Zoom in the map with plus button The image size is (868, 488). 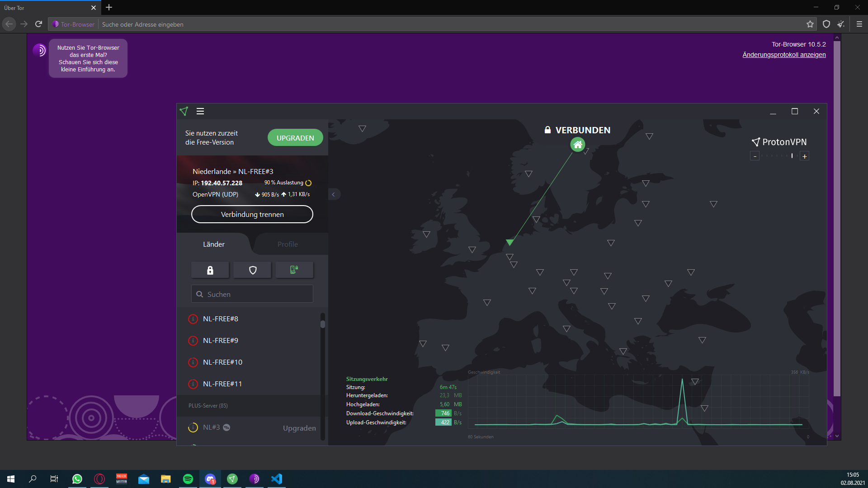click(x=804, y=156)
